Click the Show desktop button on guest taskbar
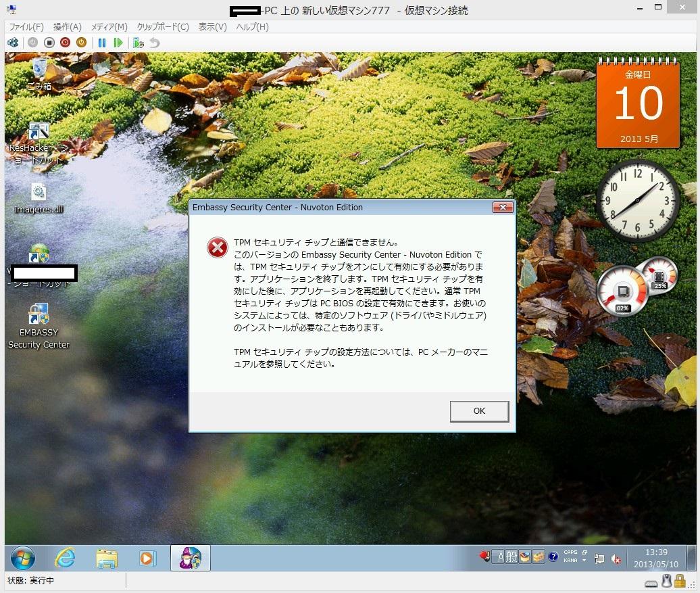This screenshot has width=700, height=593. [x=691, y=558]
